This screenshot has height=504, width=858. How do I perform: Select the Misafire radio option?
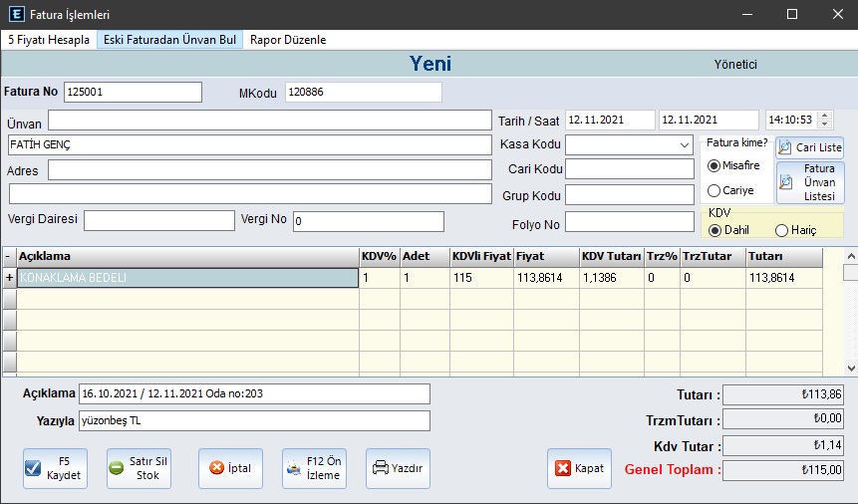coord(714,165)
